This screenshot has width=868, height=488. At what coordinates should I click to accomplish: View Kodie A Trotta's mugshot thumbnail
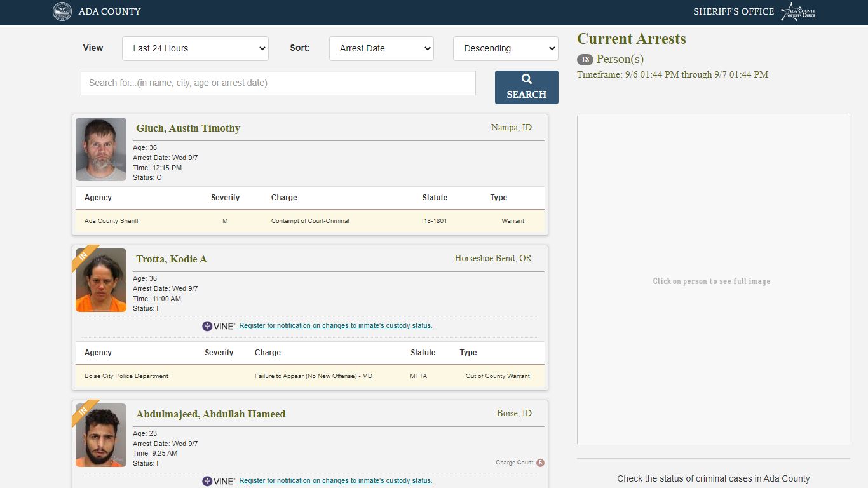tap(101, 280)
